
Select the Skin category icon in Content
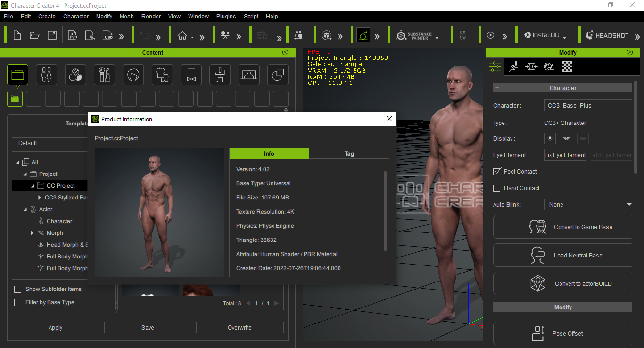coord(75,75)
